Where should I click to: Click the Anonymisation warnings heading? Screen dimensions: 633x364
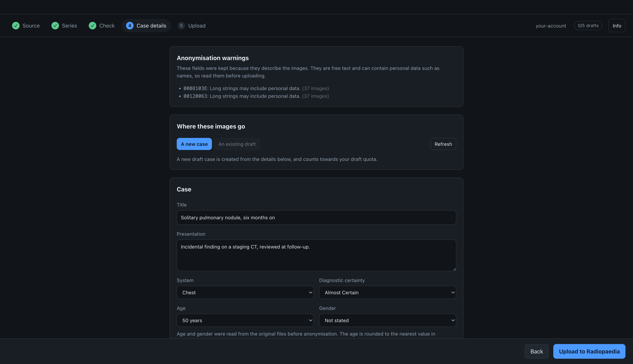point(213,58)
